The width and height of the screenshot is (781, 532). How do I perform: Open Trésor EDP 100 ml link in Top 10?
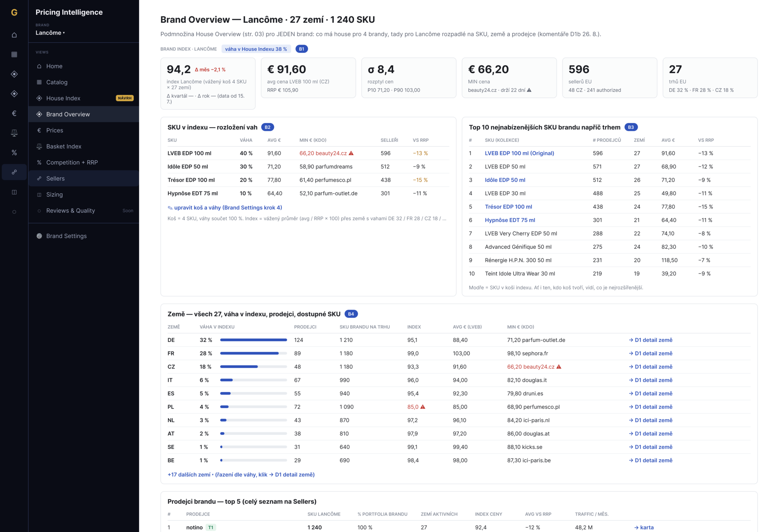click(508, 207)
